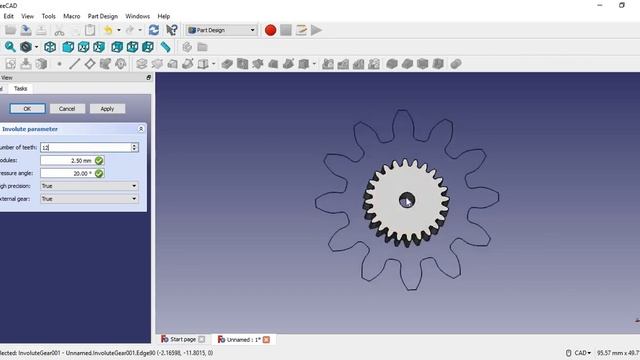Open the Edit menu
The image size is (640, 360).
pyautogui.click(x=9, y=16)
